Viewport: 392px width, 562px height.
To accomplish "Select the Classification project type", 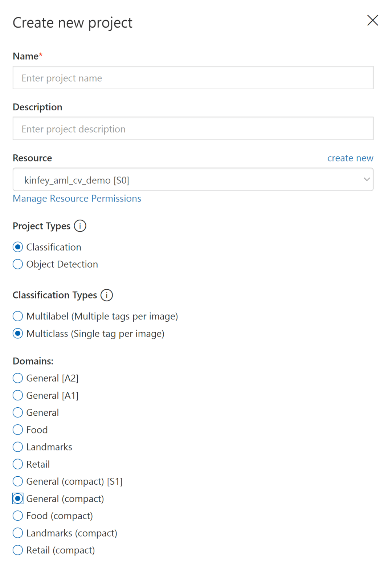I will pyautogui.click(x=18, y=247).
